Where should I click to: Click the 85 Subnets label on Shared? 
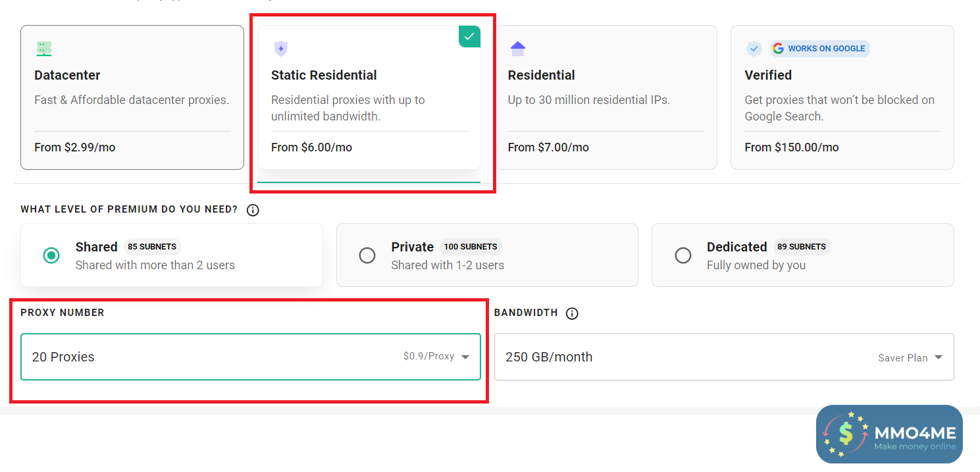coord(152,247)
